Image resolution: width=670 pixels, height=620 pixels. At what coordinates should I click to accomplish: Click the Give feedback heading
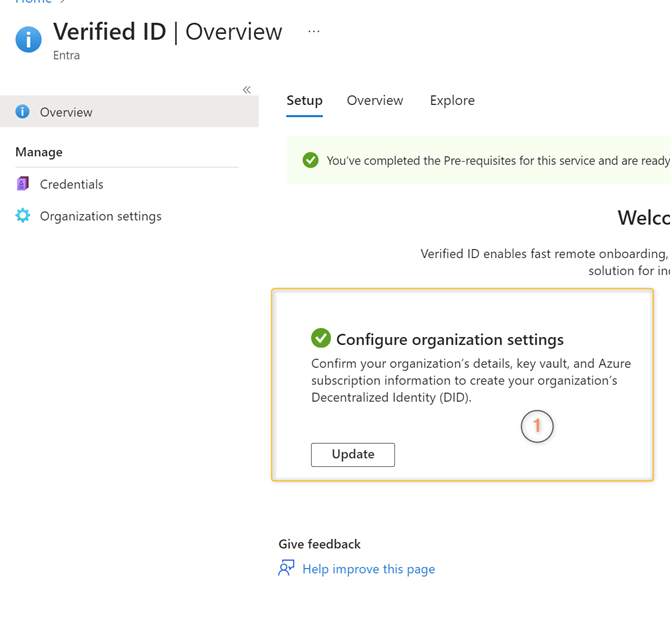click(320, 544)
